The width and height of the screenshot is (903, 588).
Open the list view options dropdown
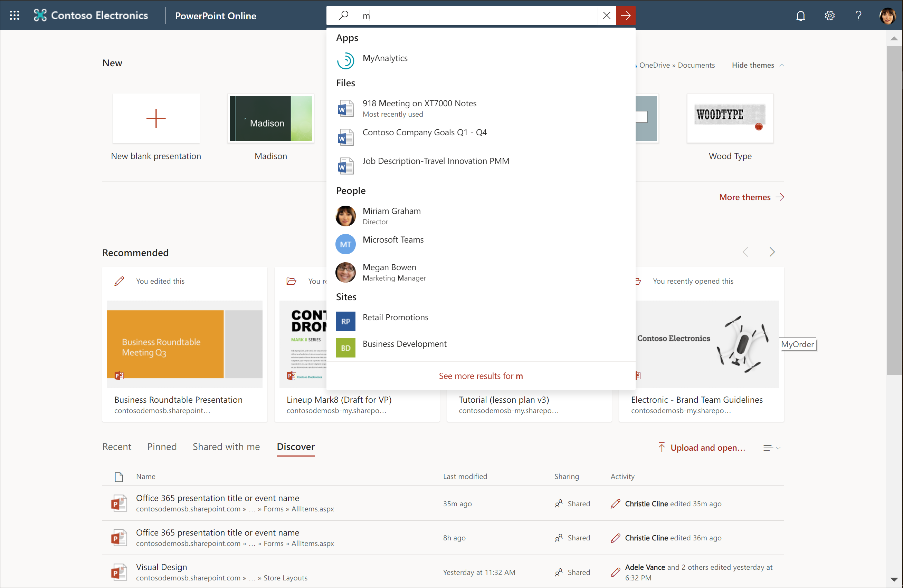click(771, 448)
